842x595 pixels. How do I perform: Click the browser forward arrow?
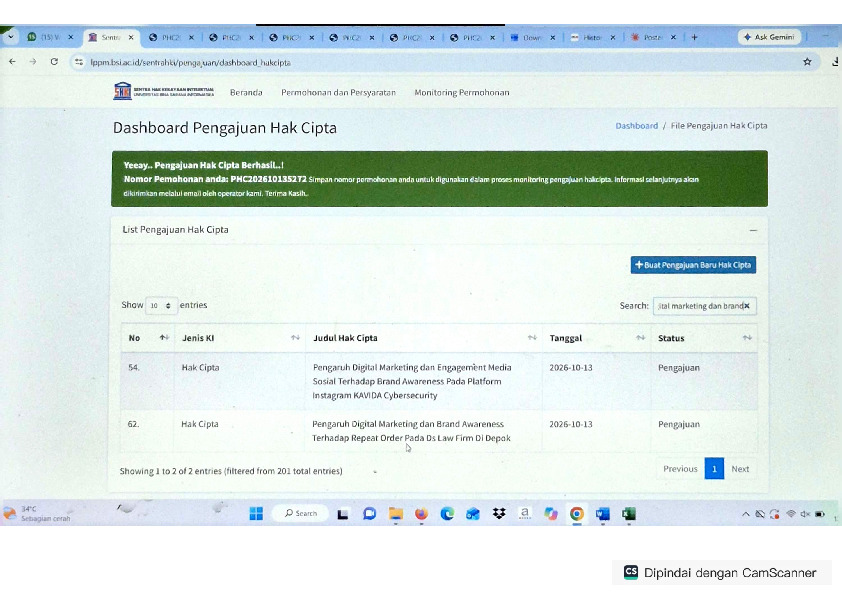point(33,62)
